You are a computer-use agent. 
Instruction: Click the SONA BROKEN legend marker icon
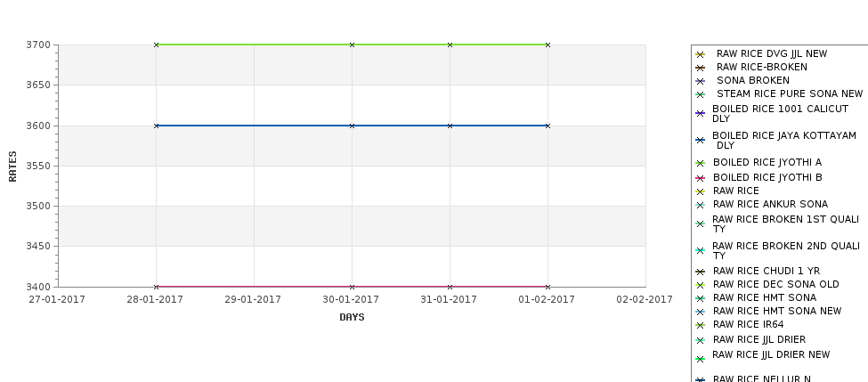(x=701, y=81)
